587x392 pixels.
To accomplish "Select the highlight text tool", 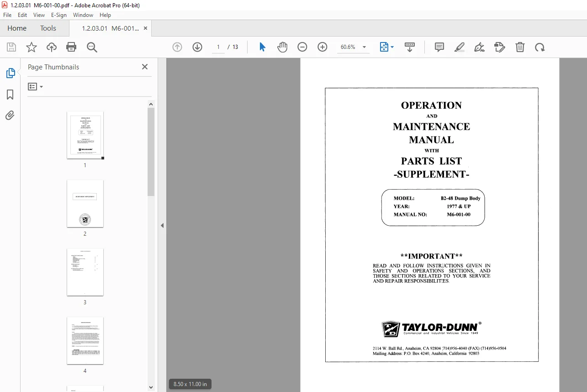I will [460, 47].
